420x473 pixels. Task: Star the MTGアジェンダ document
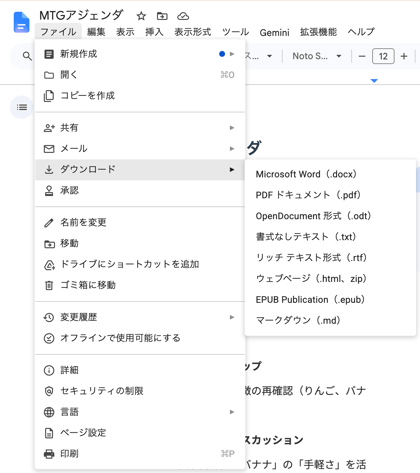tap(141, 16)
